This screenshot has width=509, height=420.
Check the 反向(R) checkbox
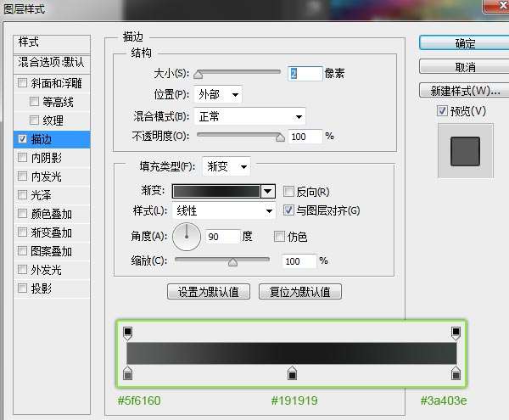(288, 192)
